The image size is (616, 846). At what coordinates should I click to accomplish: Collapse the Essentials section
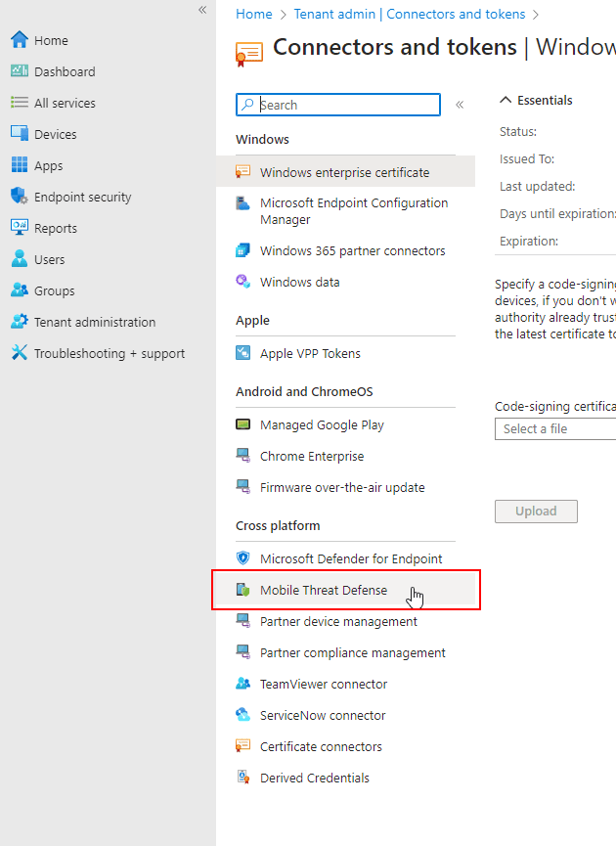pyautogui.click(x=506, y=100)
